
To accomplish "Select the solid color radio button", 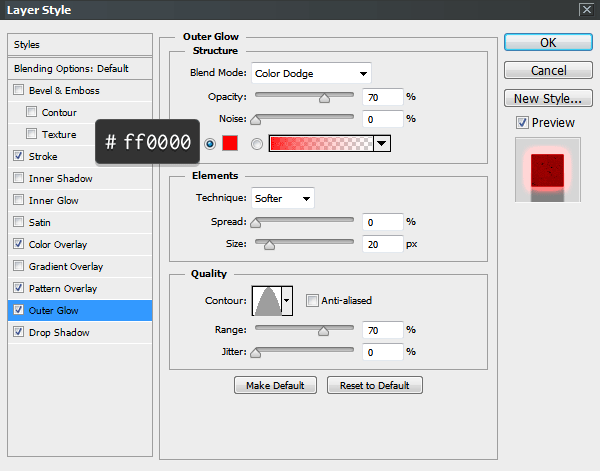I will pos(210,144).
